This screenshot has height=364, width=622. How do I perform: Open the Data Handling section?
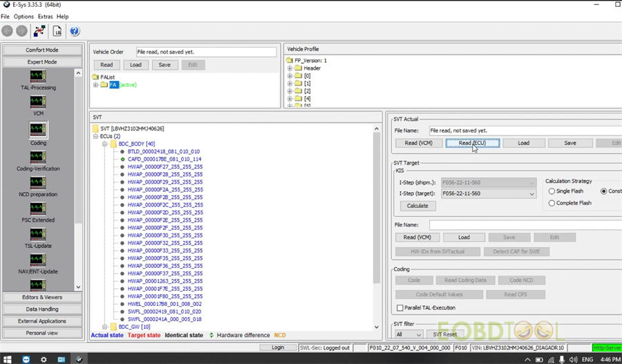click(42, 309)
